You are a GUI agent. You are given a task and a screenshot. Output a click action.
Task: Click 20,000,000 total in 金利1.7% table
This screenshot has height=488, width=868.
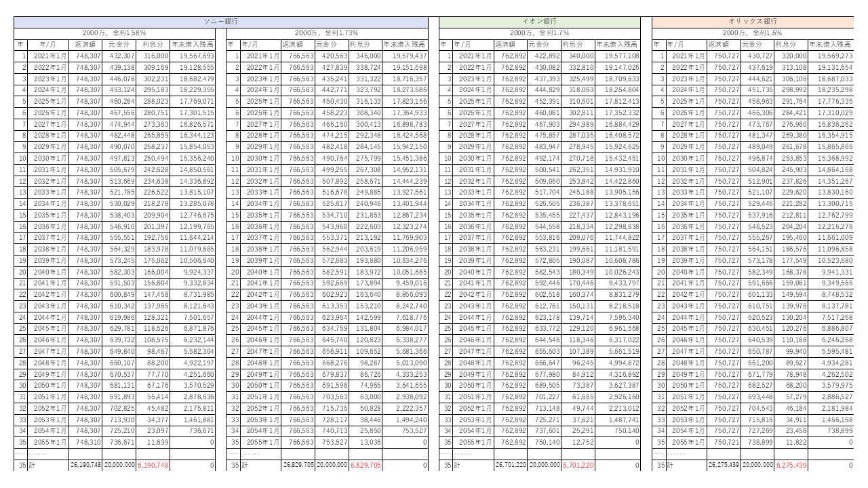(545, 466)
